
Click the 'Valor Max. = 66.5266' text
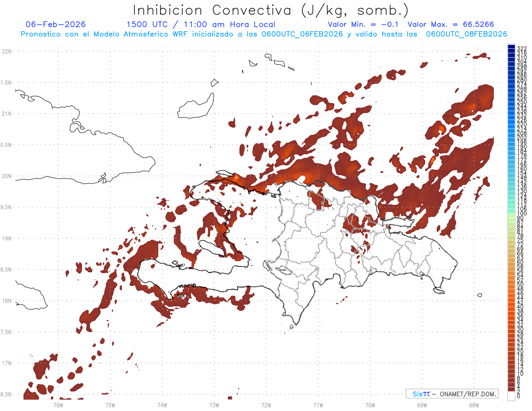tap(451, 24)
